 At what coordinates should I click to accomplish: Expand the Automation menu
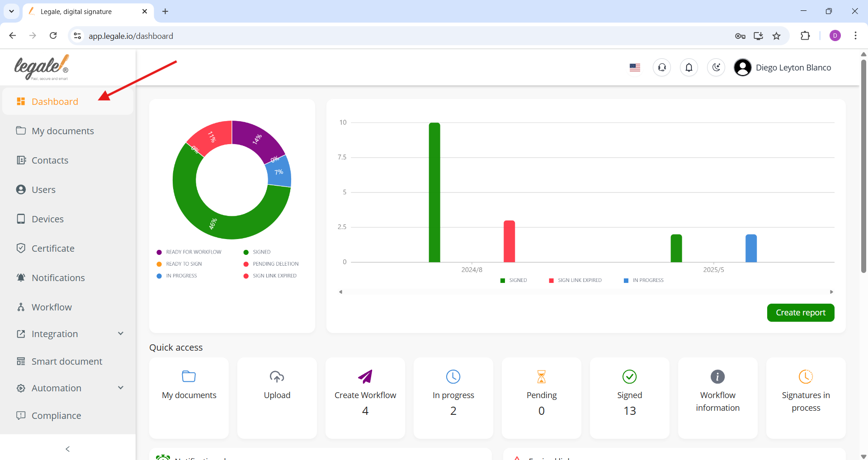(x=120, y=388)
